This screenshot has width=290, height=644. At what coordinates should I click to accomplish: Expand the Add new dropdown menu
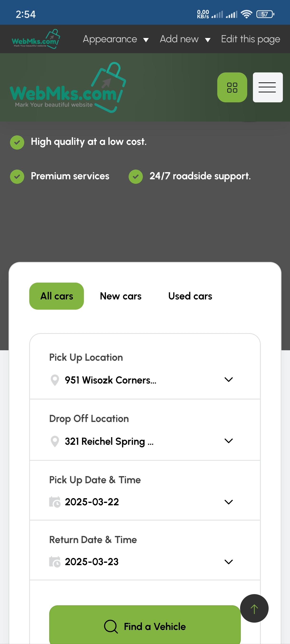pos(185,39)
